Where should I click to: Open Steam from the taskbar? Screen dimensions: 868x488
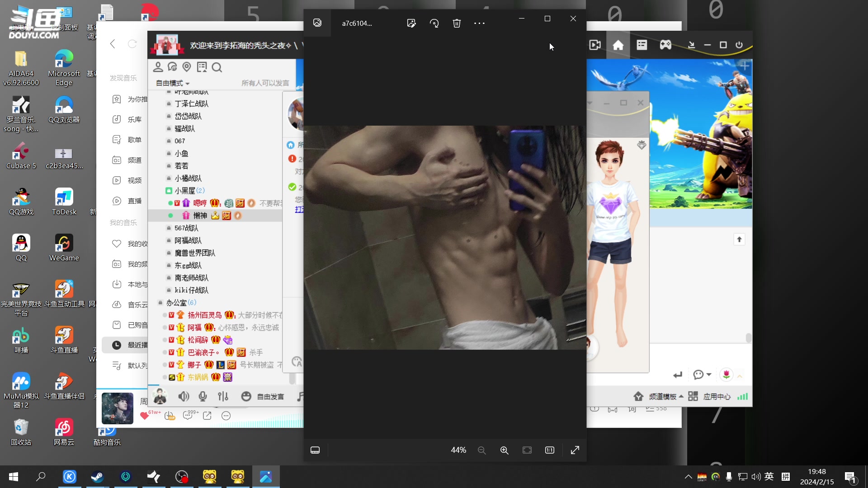click(x=97, y=477)
